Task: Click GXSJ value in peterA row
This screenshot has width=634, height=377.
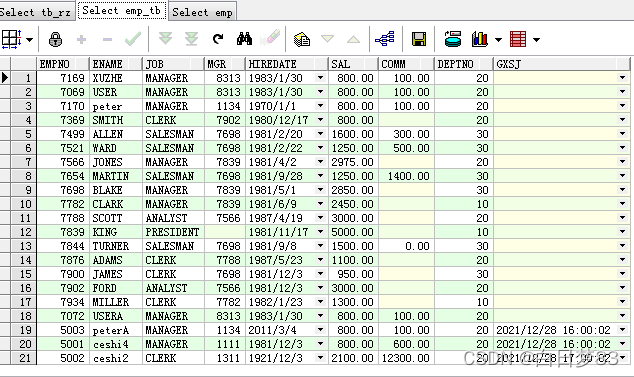Action: (x=553, y=330)
